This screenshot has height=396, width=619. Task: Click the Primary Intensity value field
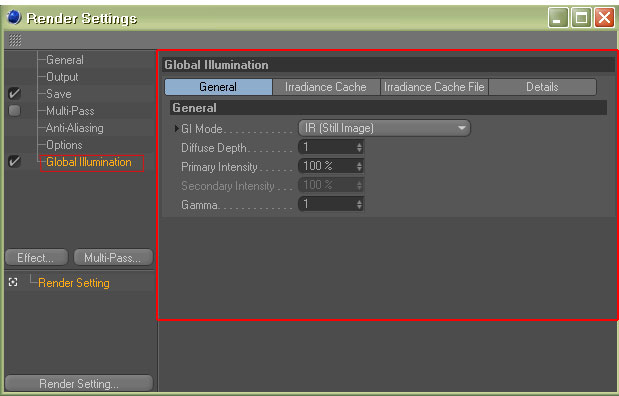331,166
